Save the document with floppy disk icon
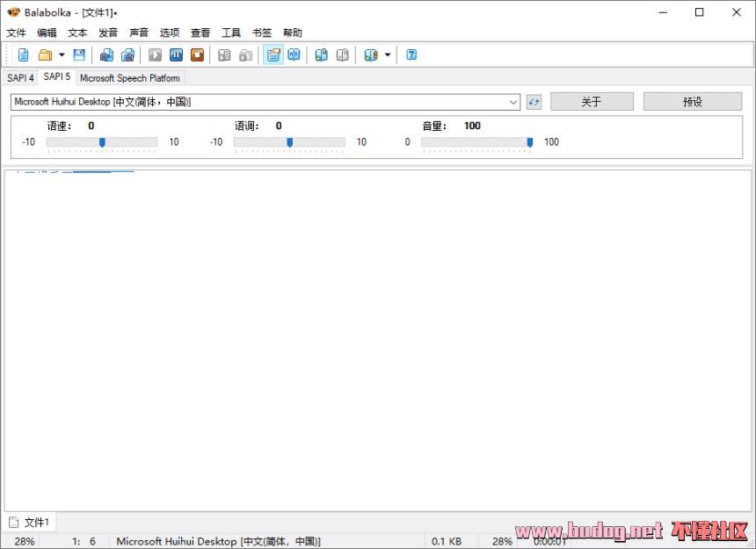The image size is (756, 549). pyautogui.click(x=79, y=54)
